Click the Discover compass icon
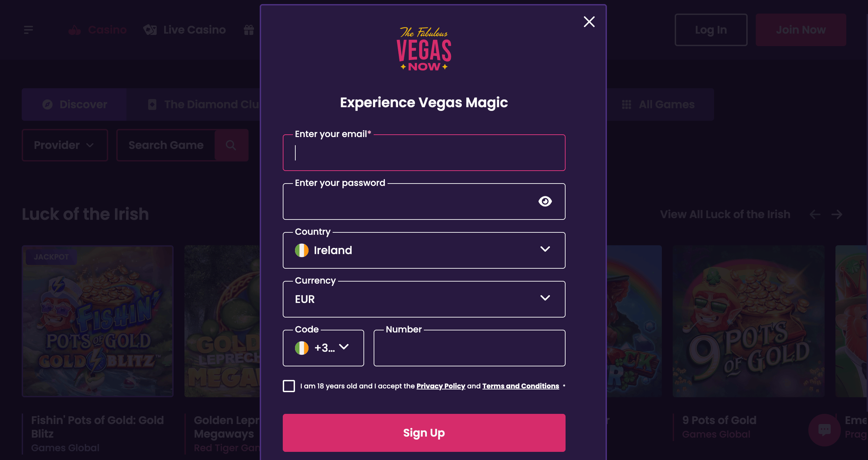The image size is (868, 460). click(x=48, y=104)
